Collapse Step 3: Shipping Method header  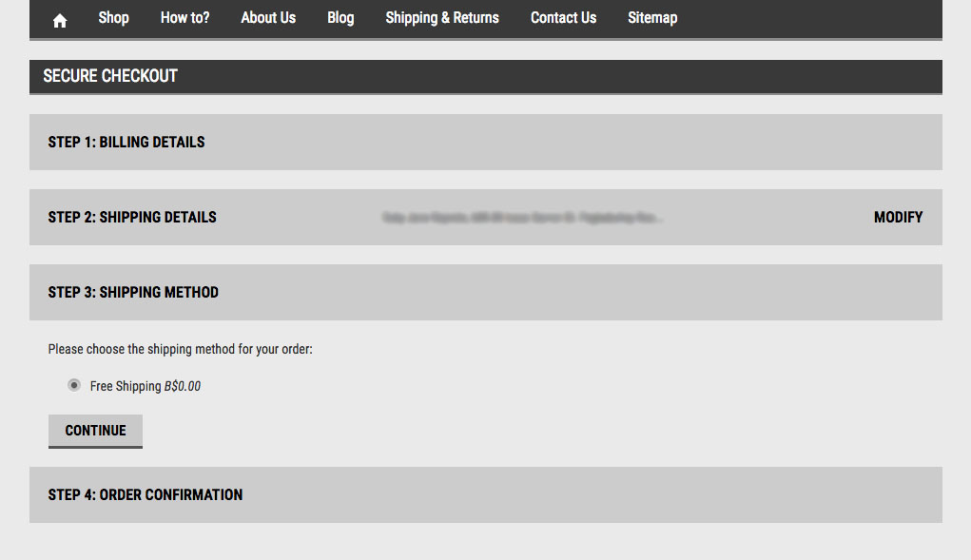[133, 293]
